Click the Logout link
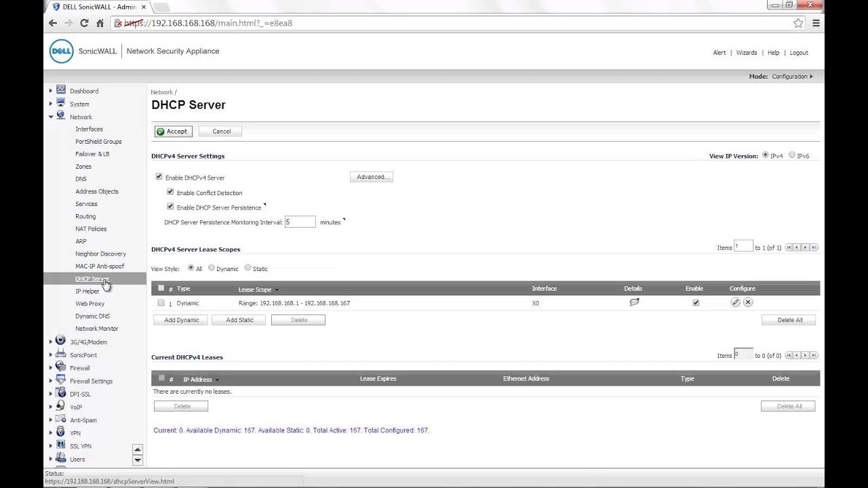Viewport: 868px width, 488px height. pyautogui.click(x=799, y=53)
